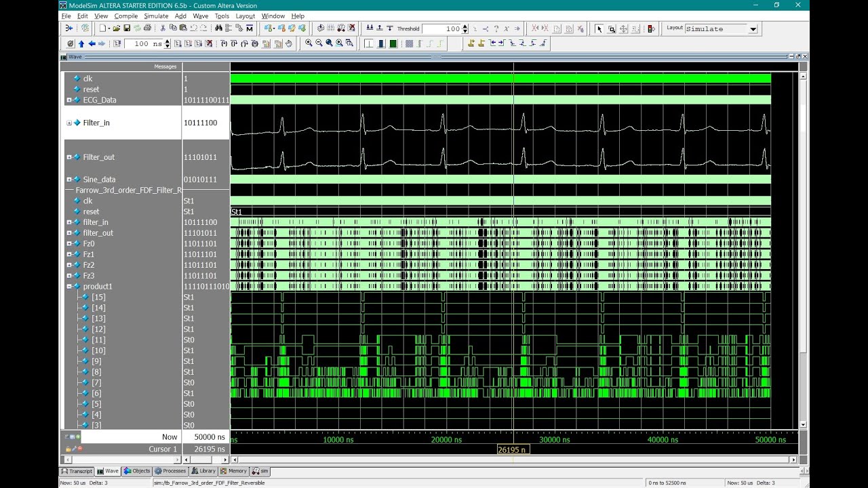Open the Layout Simulate dropdown
This screenshot has height=488, width=868.
(x=753, y=29)
